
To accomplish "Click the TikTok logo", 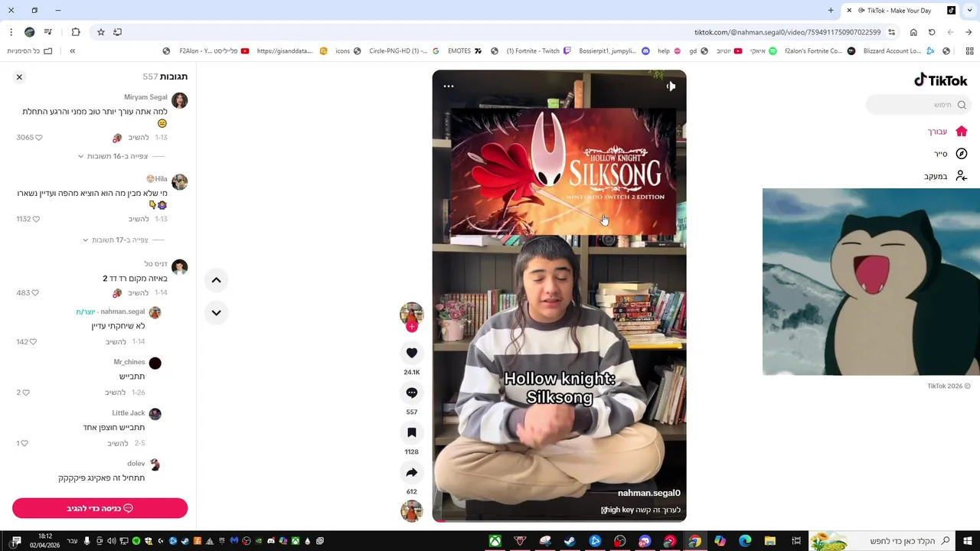I will pos(940,80).
